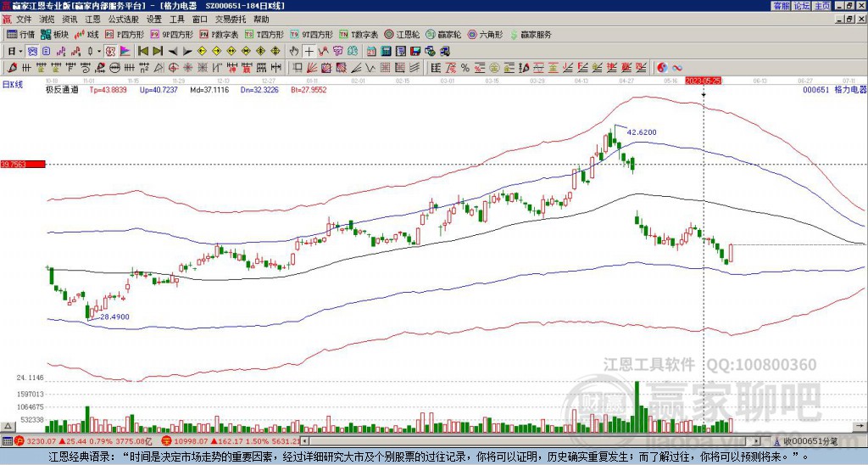This screenshot has width=868, height=465.
Task: Click the floppy disk save icon
Action: coord(415,52)
